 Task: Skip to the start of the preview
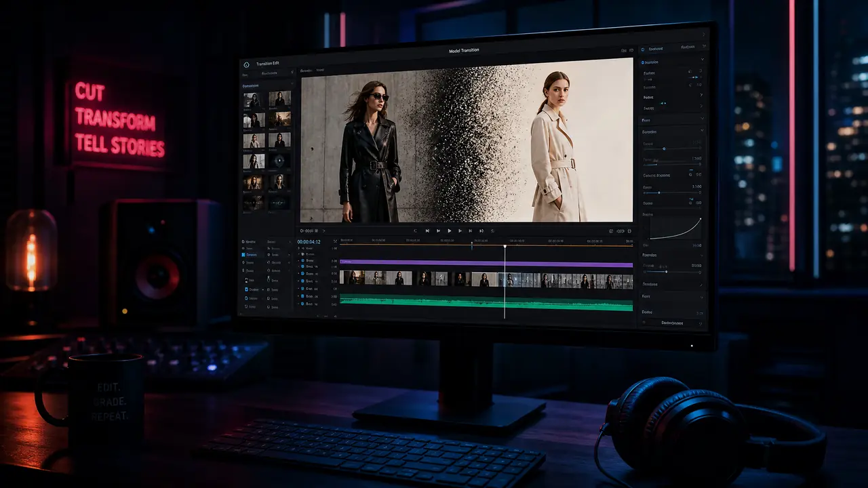(427, 231)
